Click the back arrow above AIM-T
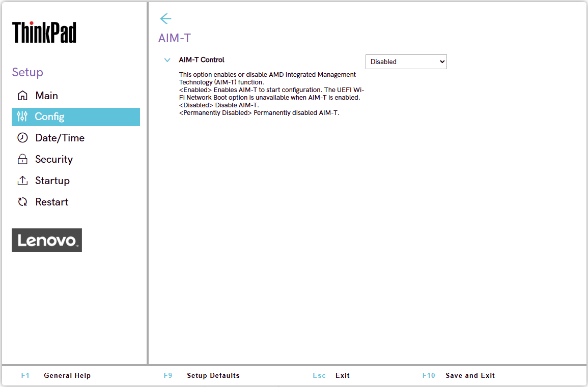The width and height of the screenshot is (588, 387). [165, 18]
